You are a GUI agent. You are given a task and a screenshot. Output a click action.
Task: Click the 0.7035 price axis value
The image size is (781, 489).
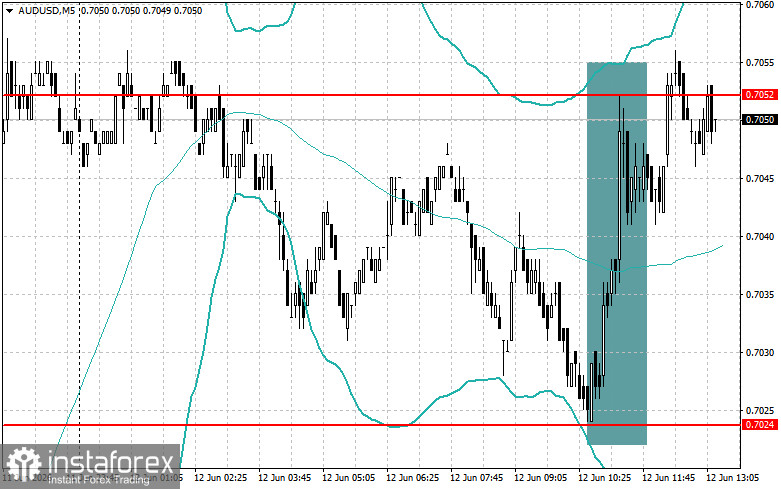760,295
